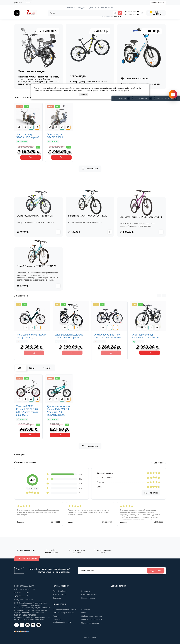Open the catalog grid menu icon

pos(17,13)
